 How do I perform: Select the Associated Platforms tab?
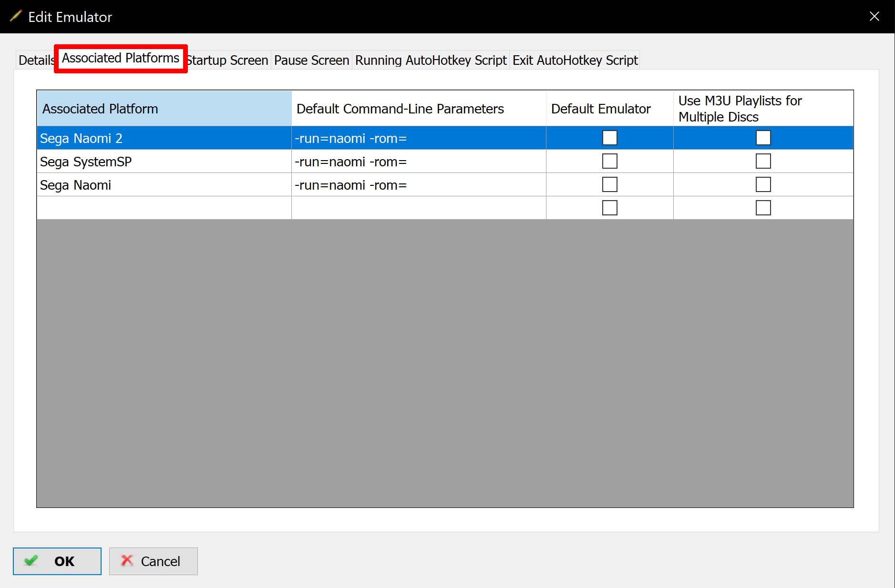[x=121, y=58]
